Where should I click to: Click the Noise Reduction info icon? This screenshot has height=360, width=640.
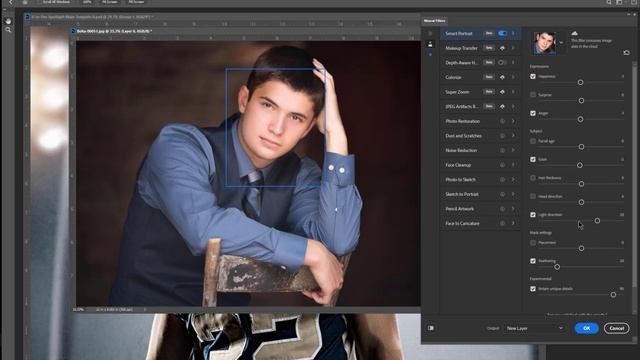coord(502,151)
